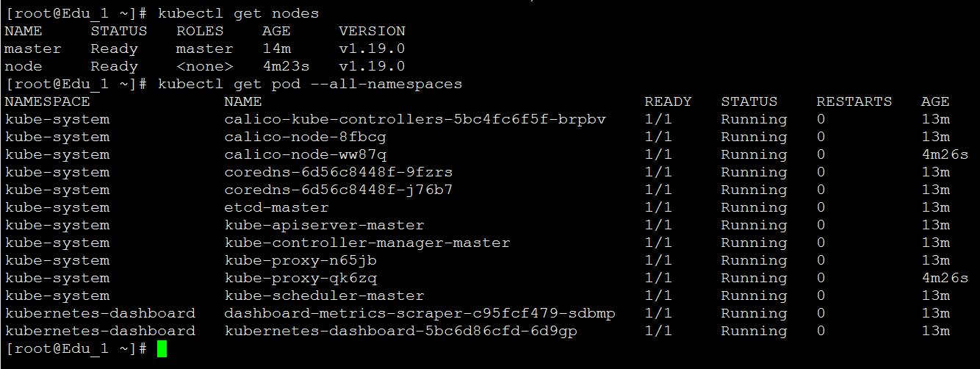The height and width of the screenshot is (369, 980).
Task: Click the 'kubectl get nodes' command text
Action: coord(238,13)
